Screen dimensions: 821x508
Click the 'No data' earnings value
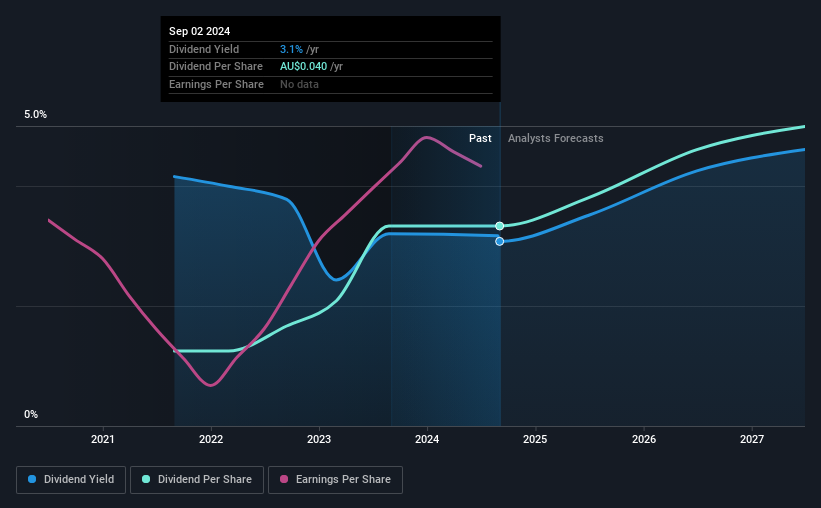299,84
